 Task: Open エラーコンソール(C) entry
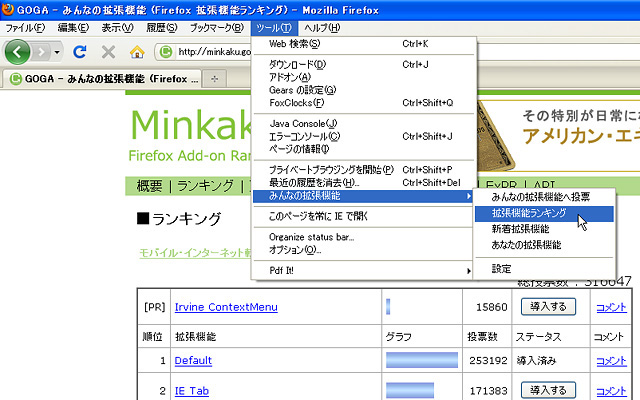pyautogui.click(x=363, y=136)
